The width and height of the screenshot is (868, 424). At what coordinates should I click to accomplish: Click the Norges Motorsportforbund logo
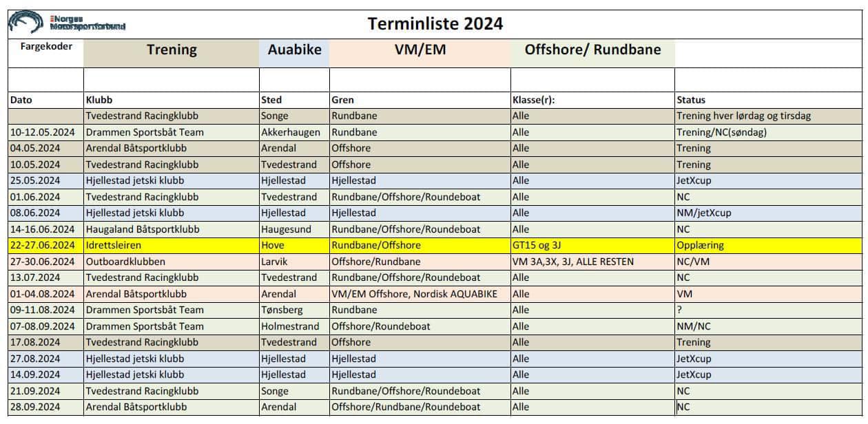click(x=68, y=23)
